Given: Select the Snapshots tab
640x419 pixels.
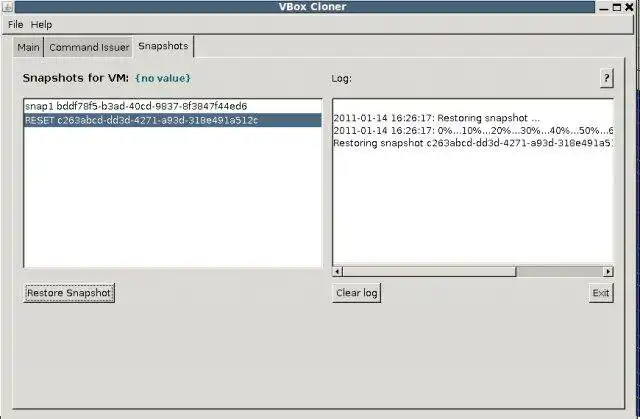Looking at the screenshot, I should coord(163,46).
